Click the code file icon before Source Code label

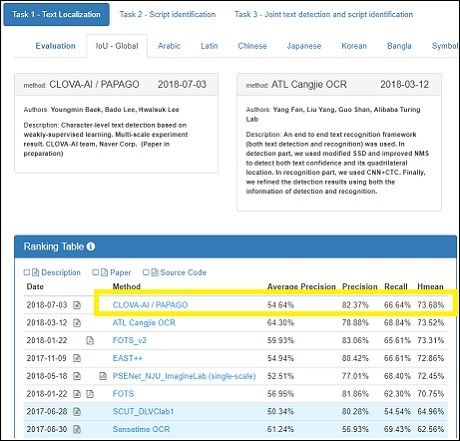pos(154,272)
